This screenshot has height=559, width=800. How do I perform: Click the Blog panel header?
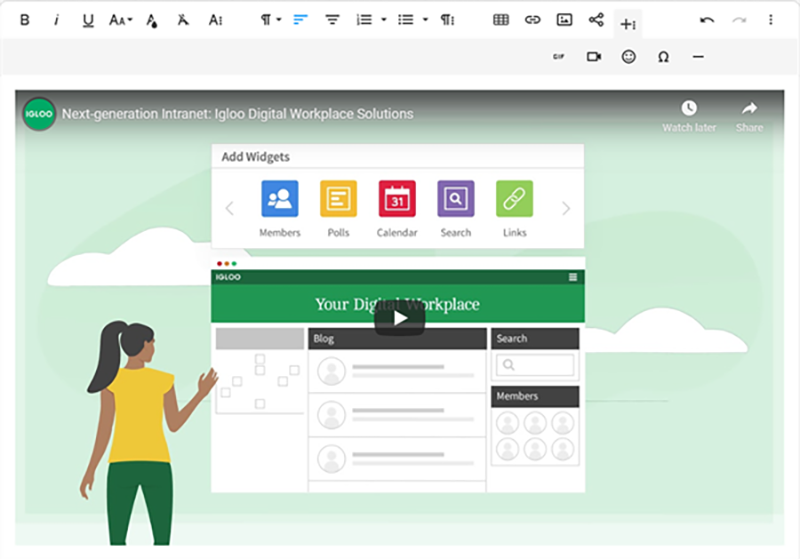click(397, 339)
